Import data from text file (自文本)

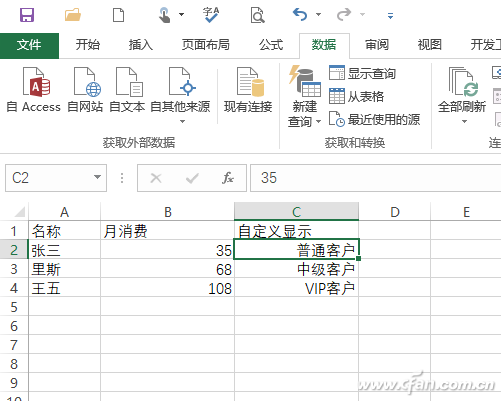click(x=127, y=90)
